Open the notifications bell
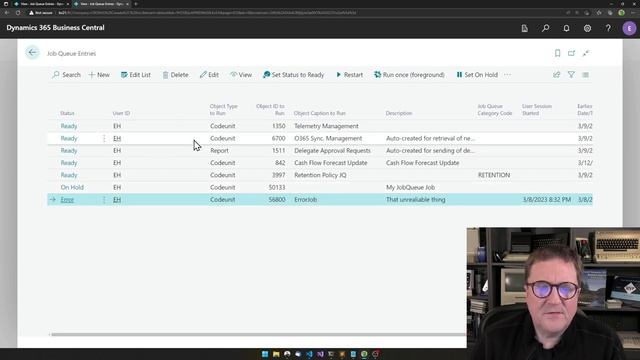 click(567, 28)
